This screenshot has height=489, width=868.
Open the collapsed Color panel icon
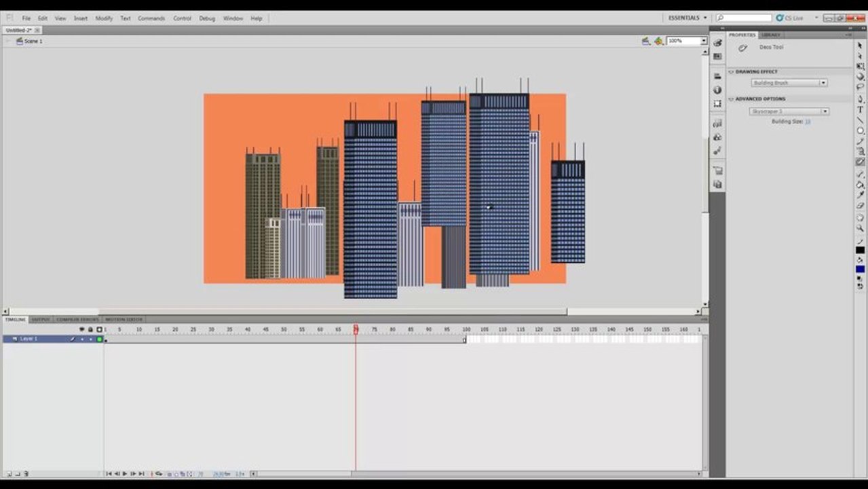tap(717, 43)
